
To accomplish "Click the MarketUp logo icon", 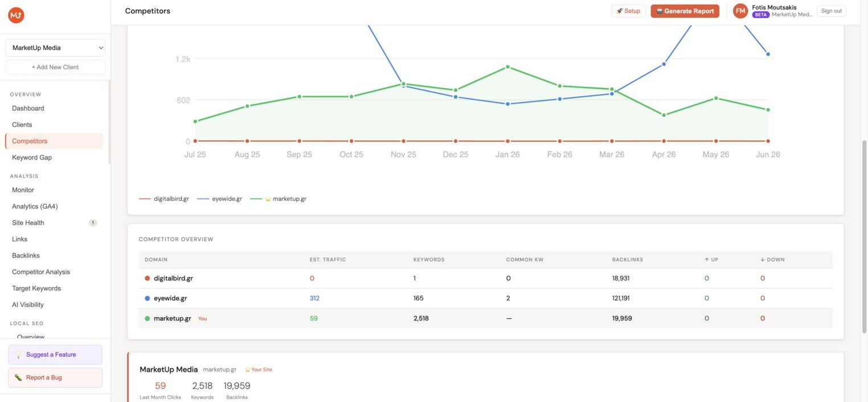I will click(16, 15).
